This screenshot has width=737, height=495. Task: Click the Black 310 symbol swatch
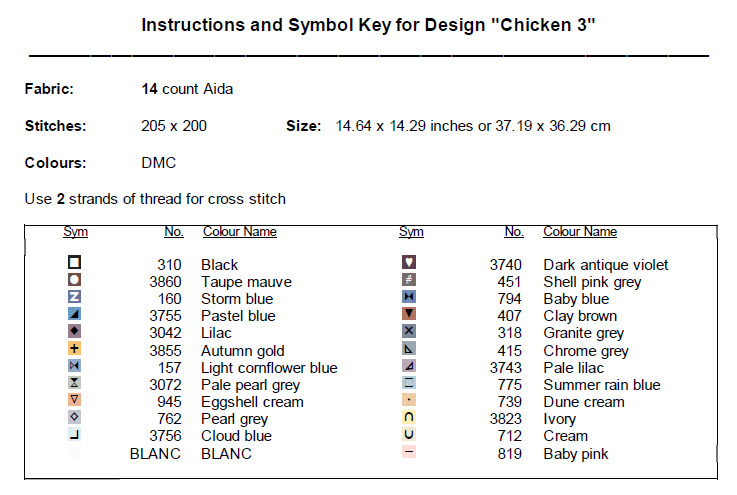[75, 264]
